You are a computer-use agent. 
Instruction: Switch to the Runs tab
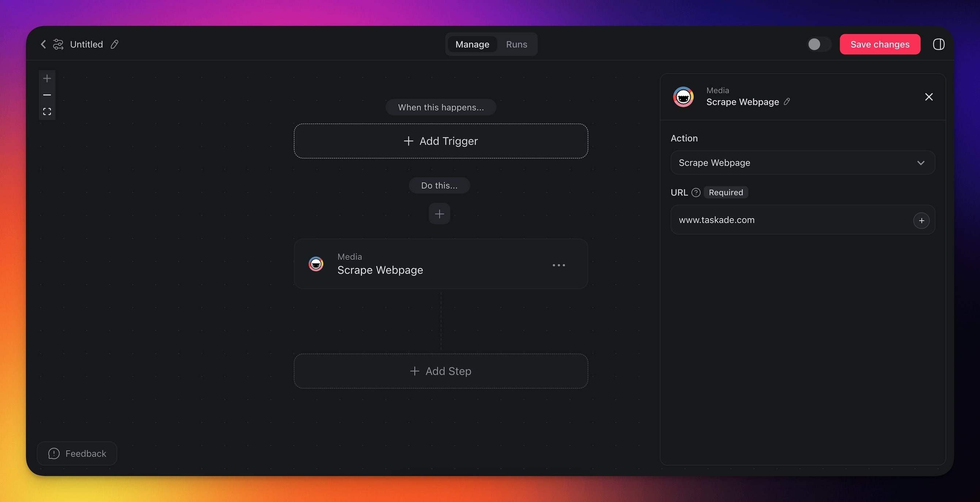point(516,45)
